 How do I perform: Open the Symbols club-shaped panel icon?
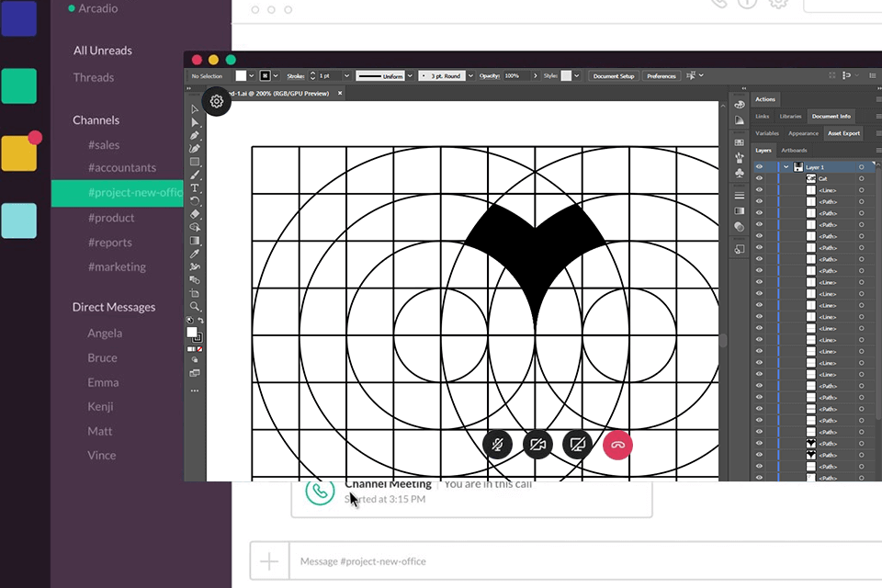pos(739,174)
